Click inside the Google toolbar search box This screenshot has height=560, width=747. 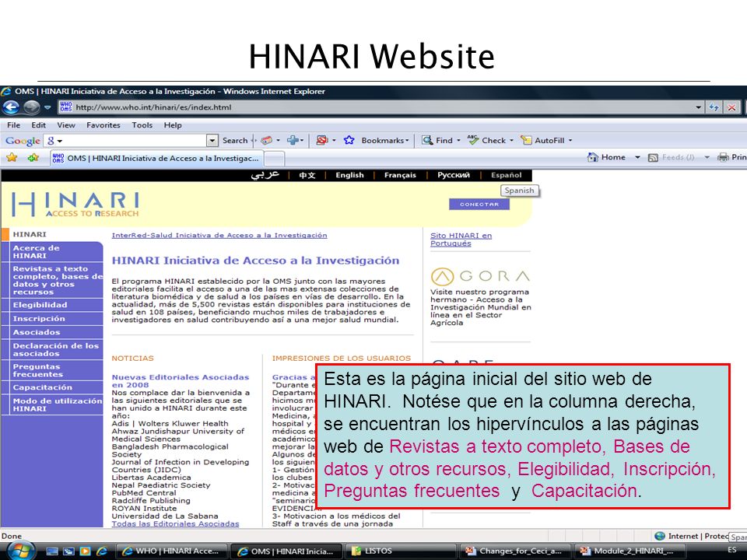pyautogui.click(x=132, y=141)
